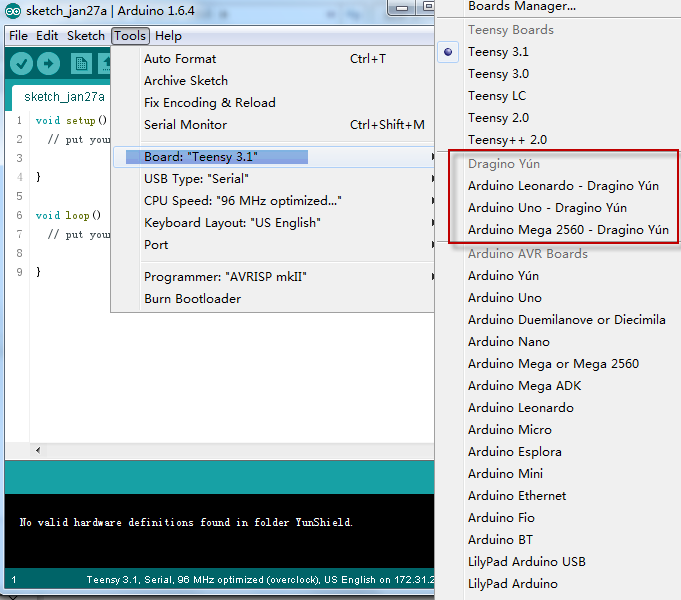This screenshot has height=600, width=681.
Task: Expand Programmer "AVRISP mkII" submenu
Action: (274, 277)
